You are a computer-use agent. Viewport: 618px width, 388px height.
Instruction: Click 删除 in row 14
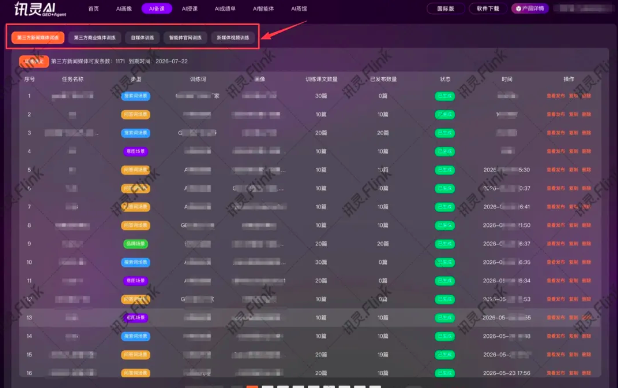pos(586,336)
